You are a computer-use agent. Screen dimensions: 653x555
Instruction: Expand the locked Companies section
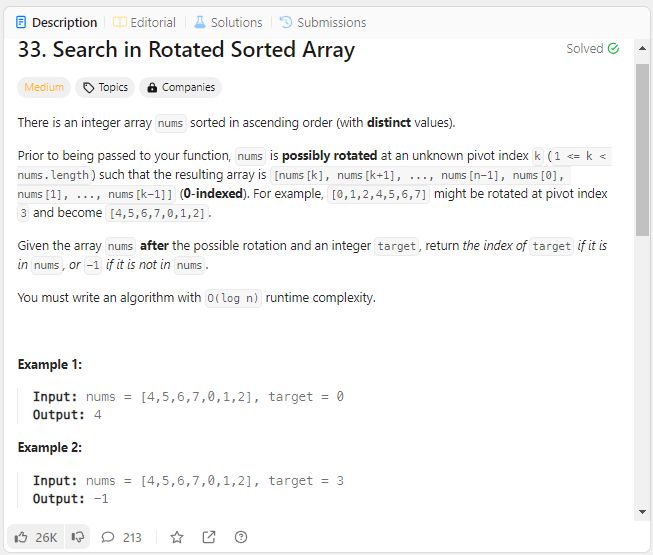tap(180, 87)
